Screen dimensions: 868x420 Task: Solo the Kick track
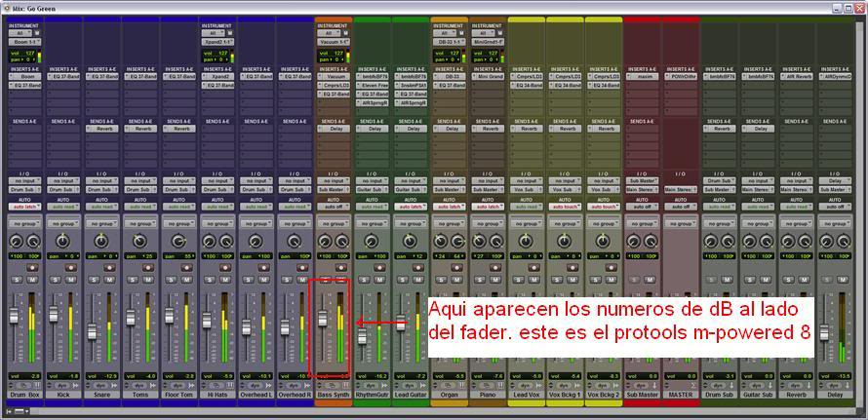(x=55, y=280)
